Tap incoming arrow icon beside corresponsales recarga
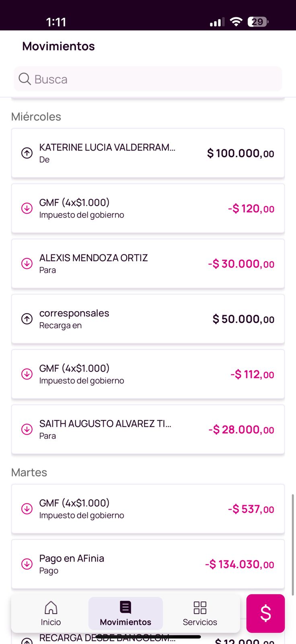The height and width of the screenshot is (644, 296). 27,319
